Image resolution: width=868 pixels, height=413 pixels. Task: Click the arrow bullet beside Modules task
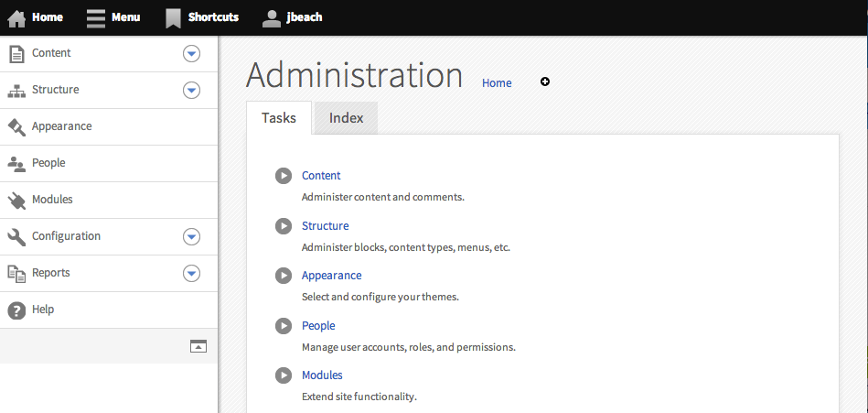pos(284,375)
